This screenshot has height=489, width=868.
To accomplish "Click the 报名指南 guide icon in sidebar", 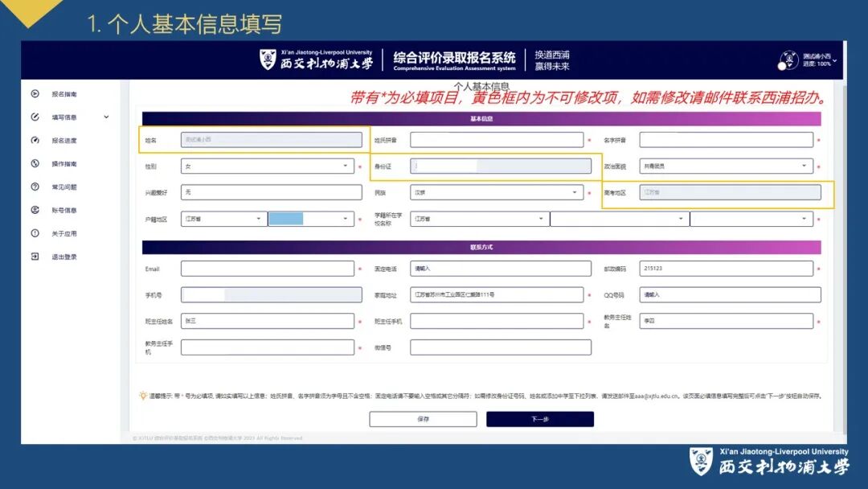I will pos(34,93).
